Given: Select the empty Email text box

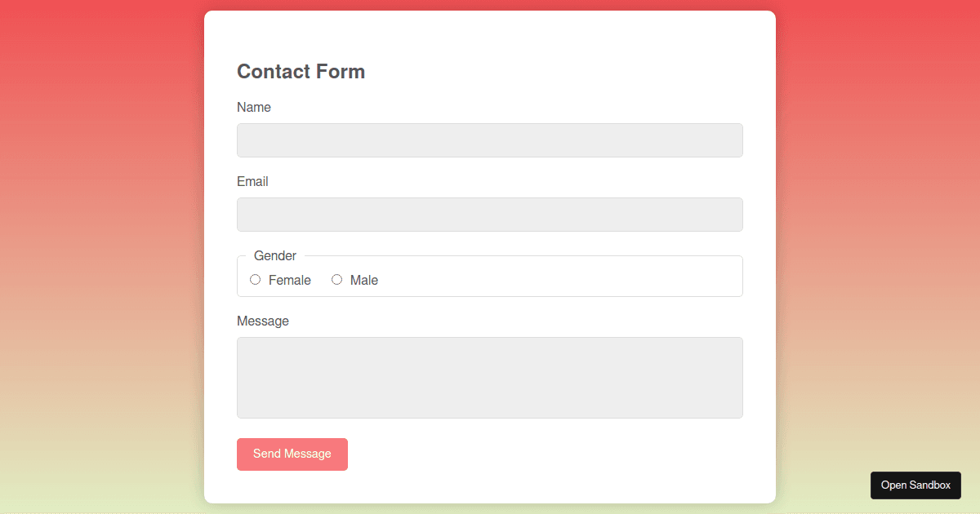Looking at the screenshot, I should [x=489, y=214].
